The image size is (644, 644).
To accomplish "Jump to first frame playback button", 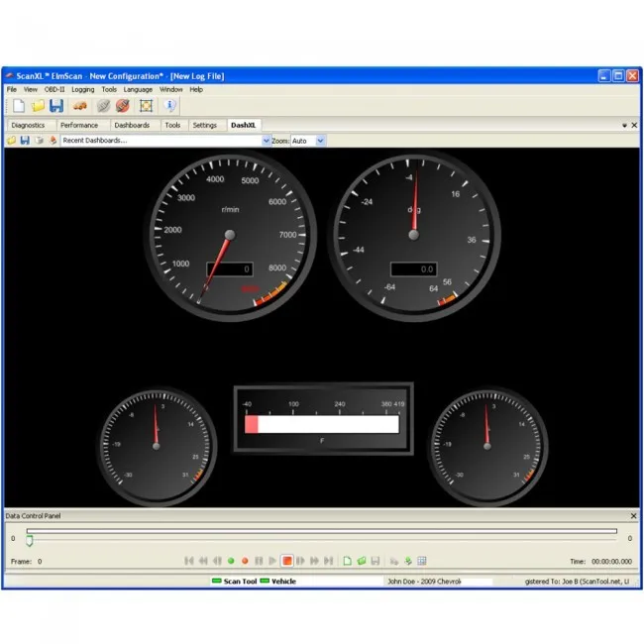I will point(189,561).
